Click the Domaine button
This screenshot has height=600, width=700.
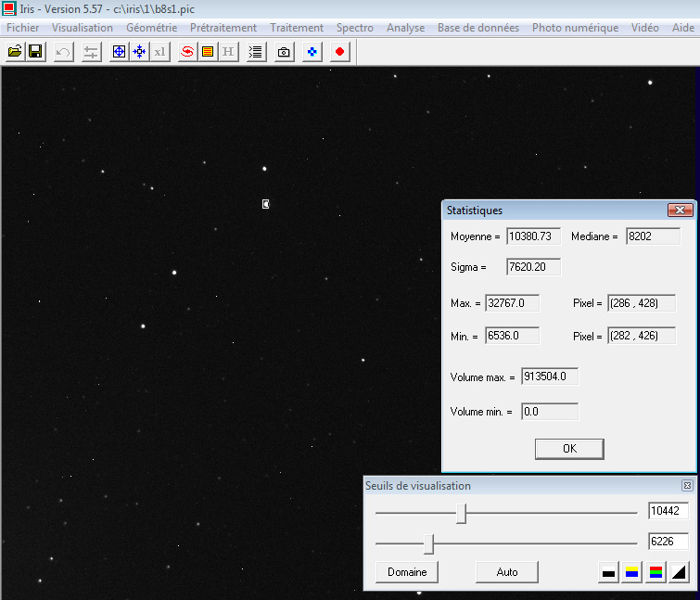point(407,572)
